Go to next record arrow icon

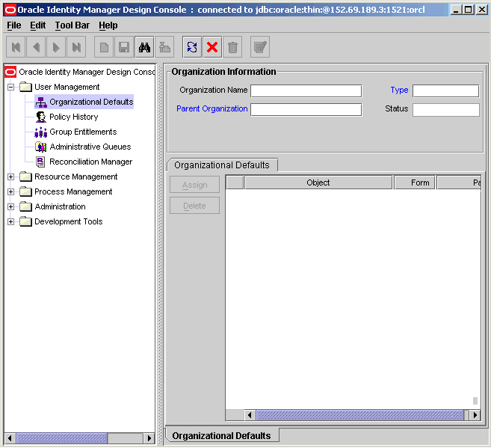click(56, 47)
